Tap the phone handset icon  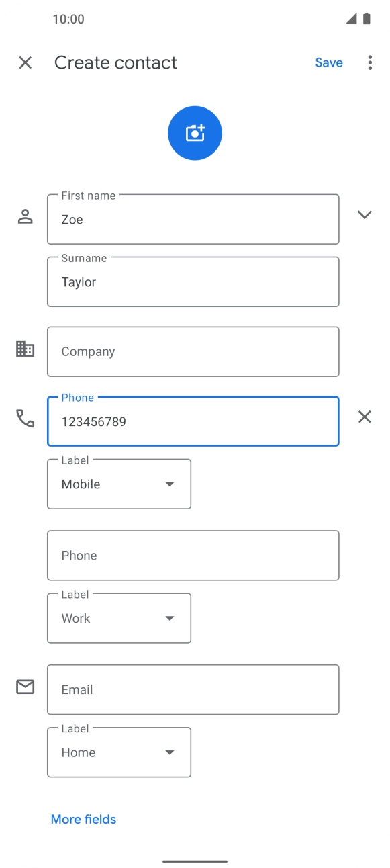coord(25,419)
